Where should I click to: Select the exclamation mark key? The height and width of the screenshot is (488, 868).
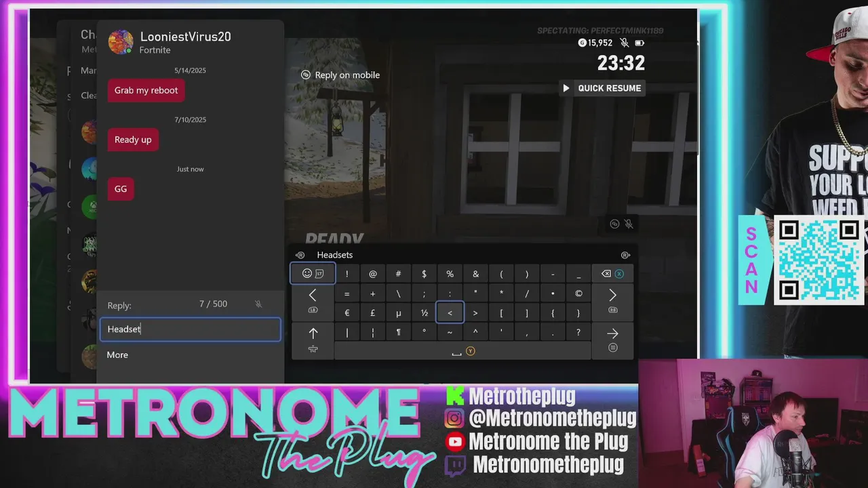point(347,274)
